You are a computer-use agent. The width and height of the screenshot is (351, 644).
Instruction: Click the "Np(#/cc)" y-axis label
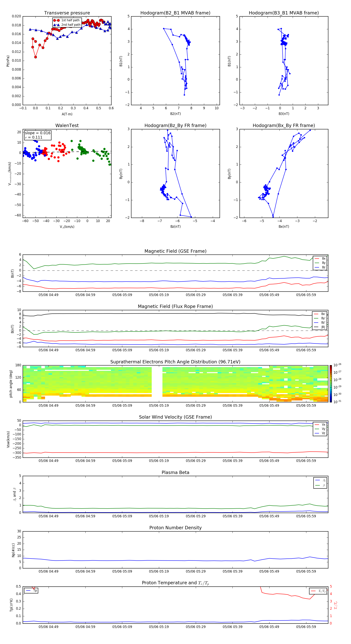13,550
